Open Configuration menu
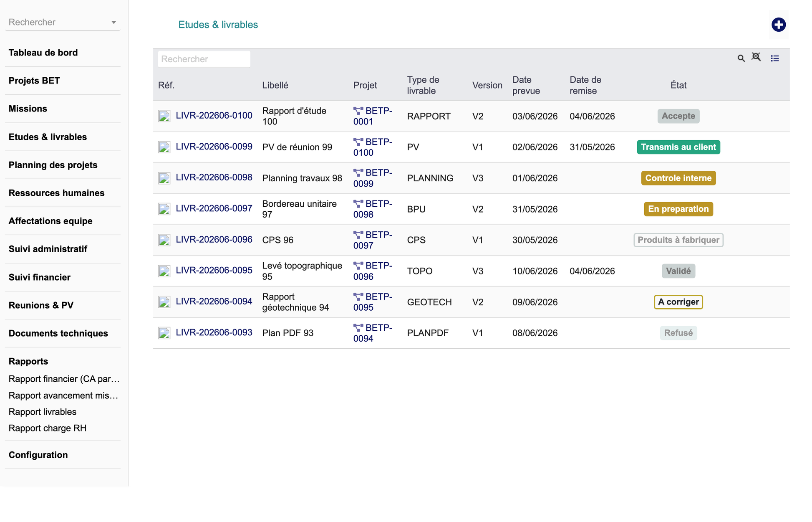This screenshot has width=812, height=522. (x=38, y=455)
